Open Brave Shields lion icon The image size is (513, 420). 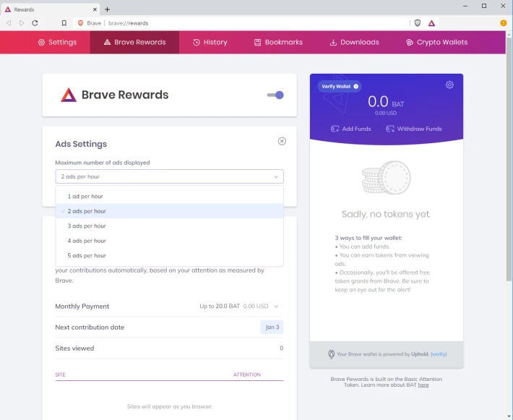[418, 23]
